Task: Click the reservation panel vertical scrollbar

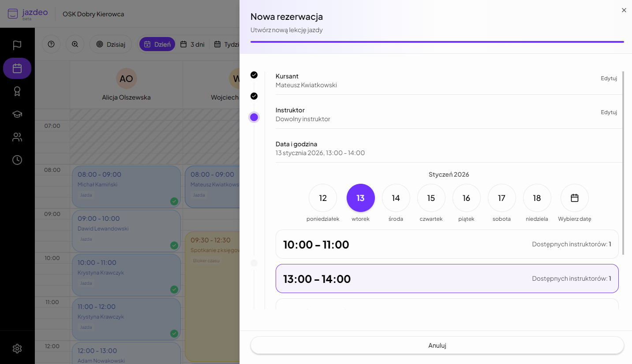Action: (623, 163)
